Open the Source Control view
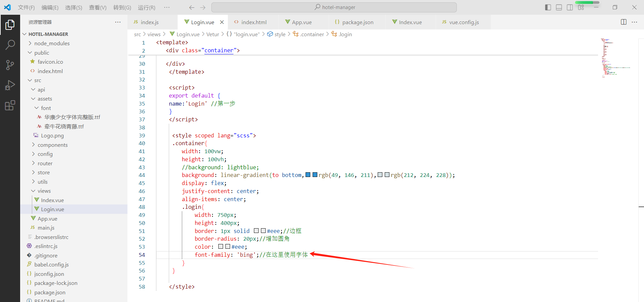The width and height of the screenshot is (644, 302). pyautogui.click(x=10, y=65)
